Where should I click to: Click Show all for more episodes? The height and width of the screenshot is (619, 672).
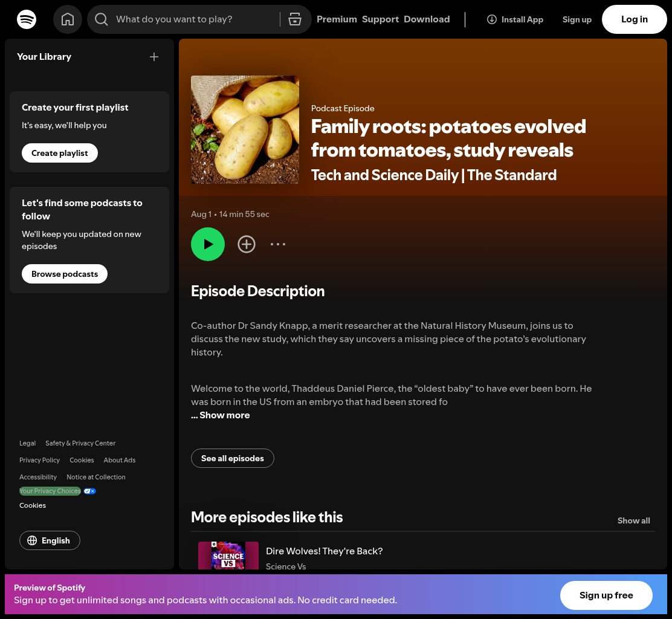point(633,520)
